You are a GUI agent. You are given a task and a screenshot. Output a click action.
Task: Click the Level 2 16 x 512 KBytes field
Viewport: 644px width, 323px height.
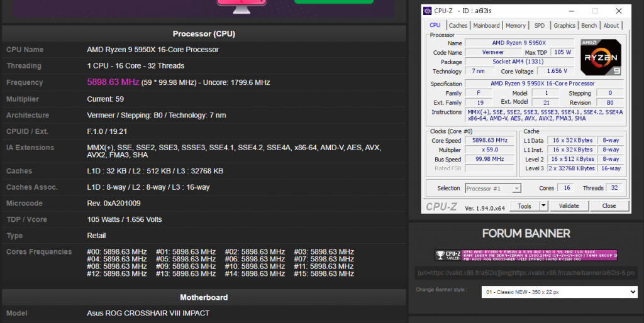572,159
